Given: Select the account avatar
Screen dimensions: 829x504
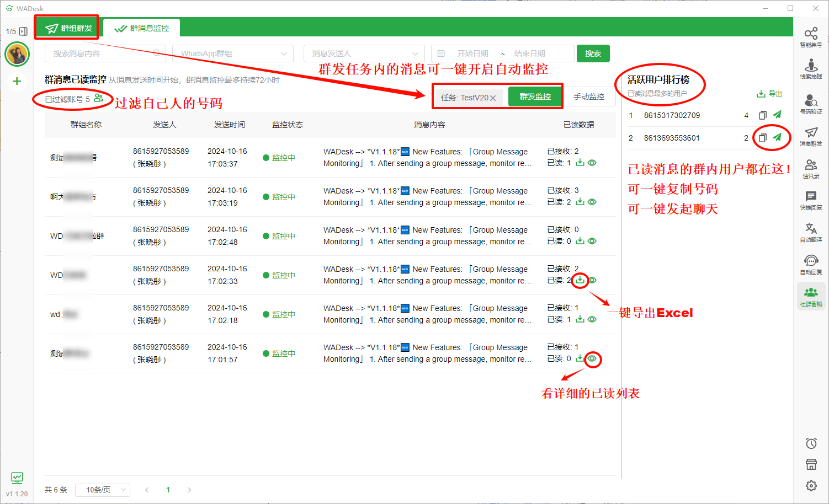Looking at the screenshot, I should click(x=17, y=55).
